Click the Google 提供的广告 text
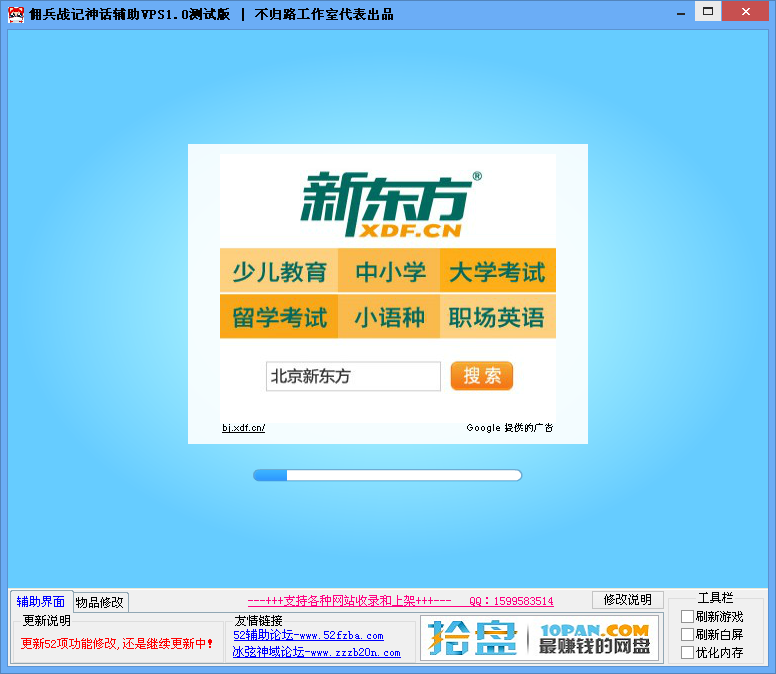This screenshot has height=674, width=776. [510, 428]
